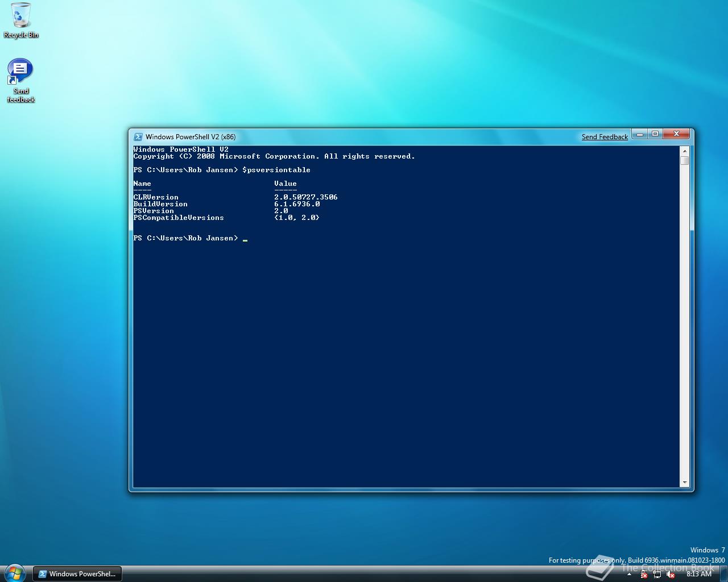Maximize the PowerShell window
Screen dimensions: 728x582
point(655,134)
